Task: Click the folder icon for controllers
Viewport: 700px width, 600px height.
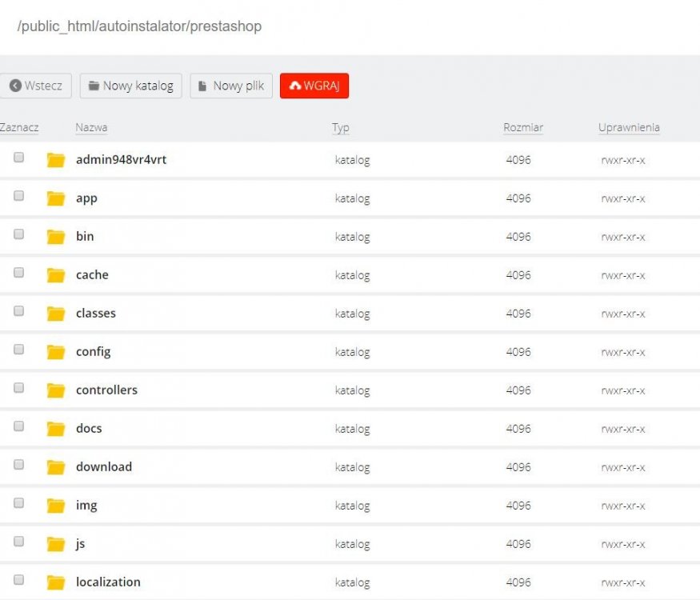Action: pyautogui.click(x=55, y=390)
